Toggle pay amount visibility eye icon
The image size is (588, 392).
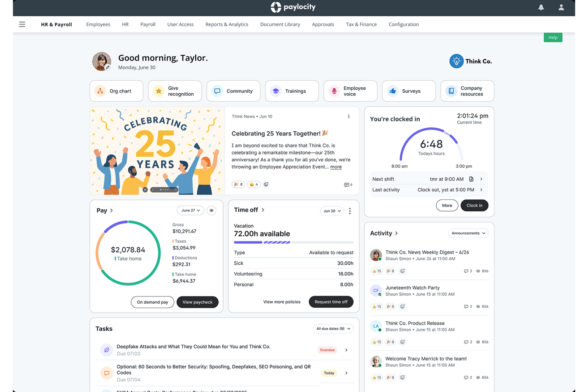[x=212, y=210]
